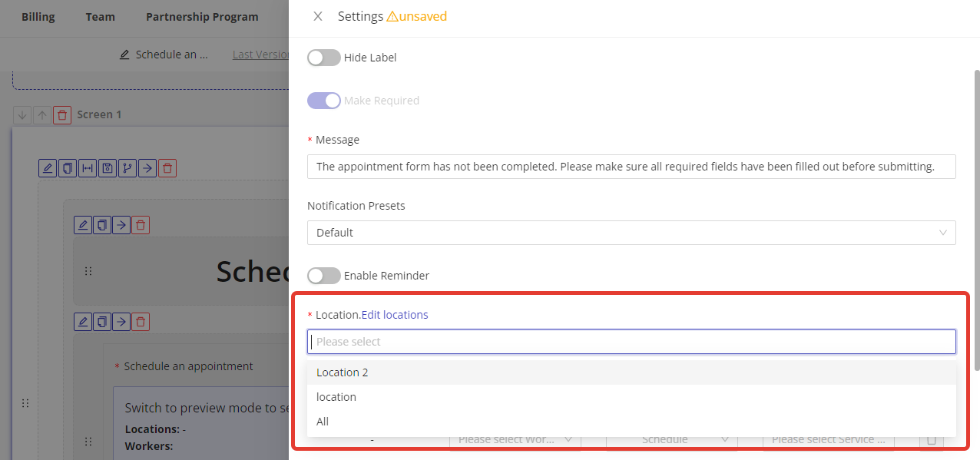Choose Location 2 from the dropdown list
Image resolution: width=980 pixels, height=460 pixels.
343,372
